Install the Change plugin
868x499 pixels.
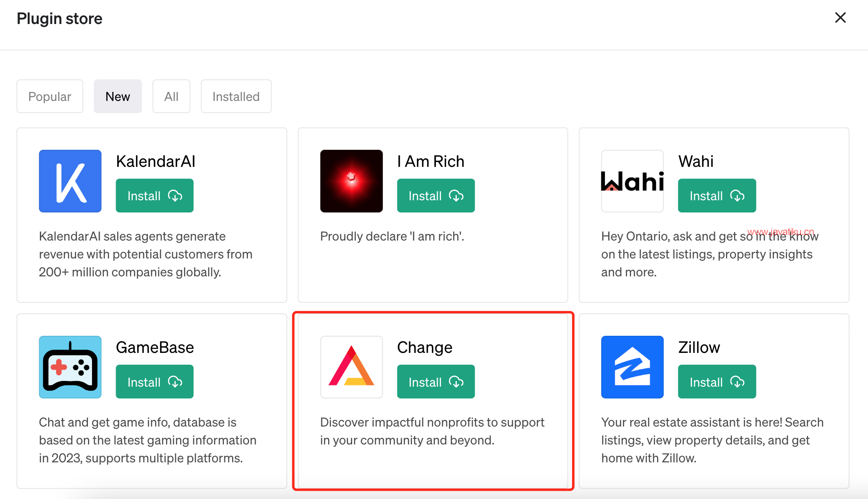(x=436, y=381)
